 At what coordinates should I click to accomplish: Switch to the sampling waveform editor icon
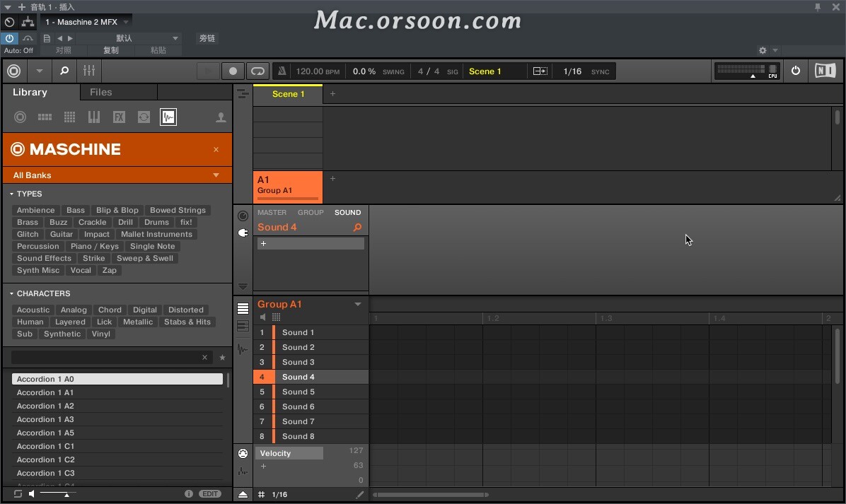pos(243,349)
